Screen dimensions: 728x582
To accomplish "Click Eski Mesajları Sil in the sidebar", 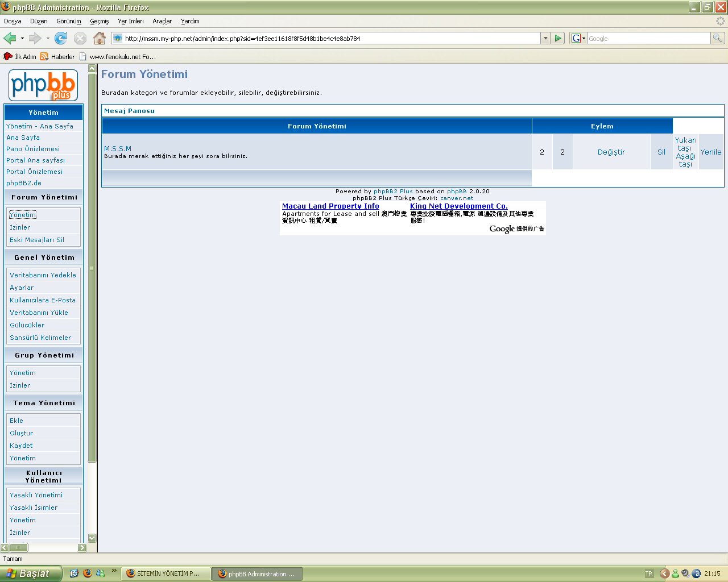I will pyautogui.click(x=37, y=240).
